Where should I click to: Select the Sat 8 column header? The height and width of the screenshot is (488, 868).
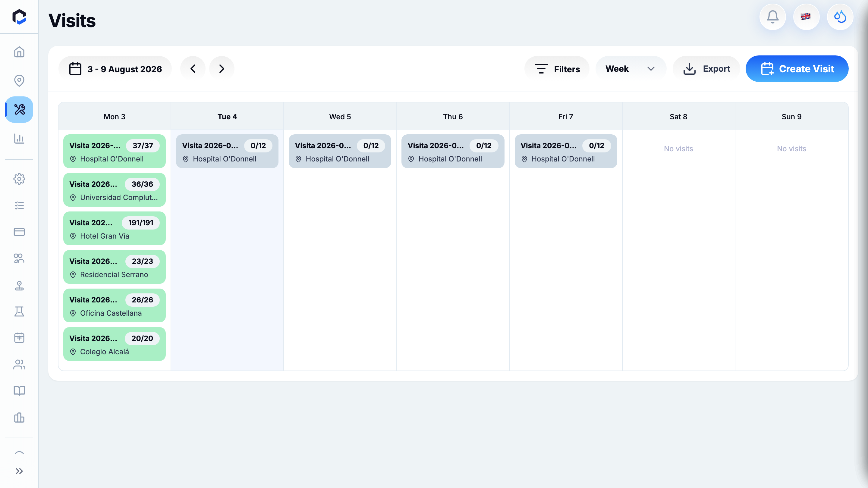[x=678, y=117]
